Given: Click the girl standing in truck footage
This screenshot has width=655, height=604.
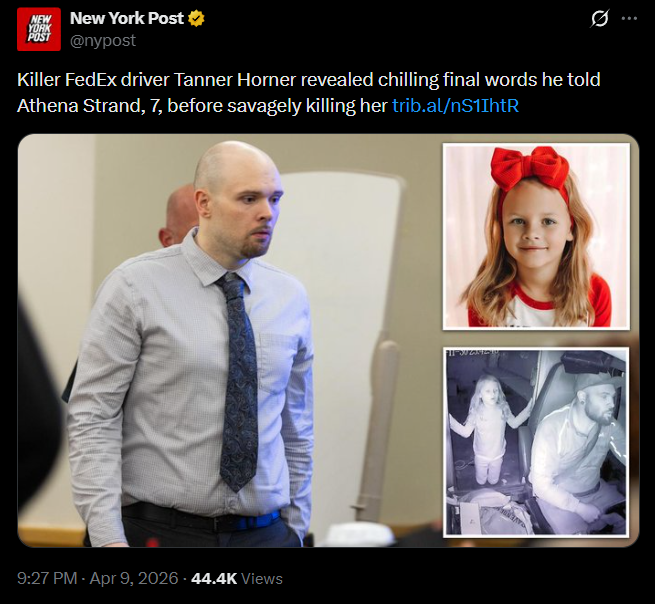Looking at the screenshot, I should [x=489, y=428].
